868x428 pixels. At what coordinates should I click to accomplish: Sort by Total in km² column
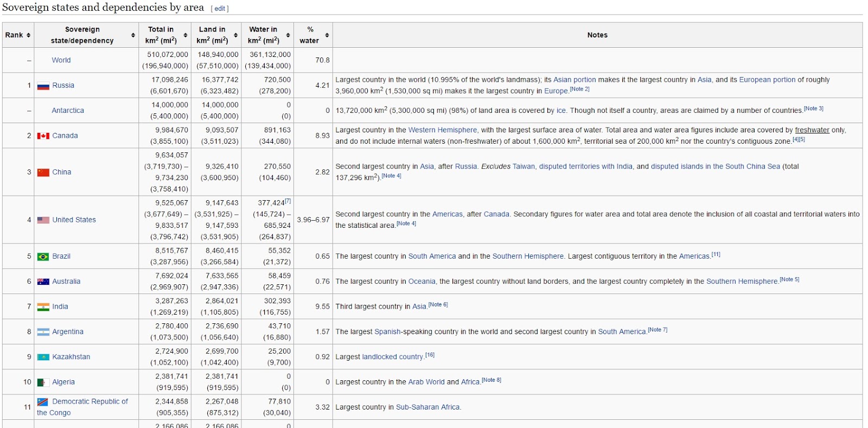186,35
